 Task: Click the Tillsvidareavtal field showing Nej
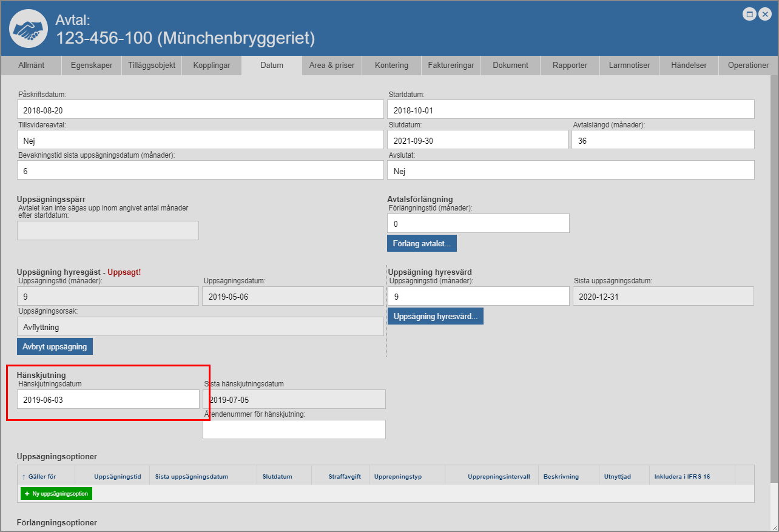click(200, 140)
